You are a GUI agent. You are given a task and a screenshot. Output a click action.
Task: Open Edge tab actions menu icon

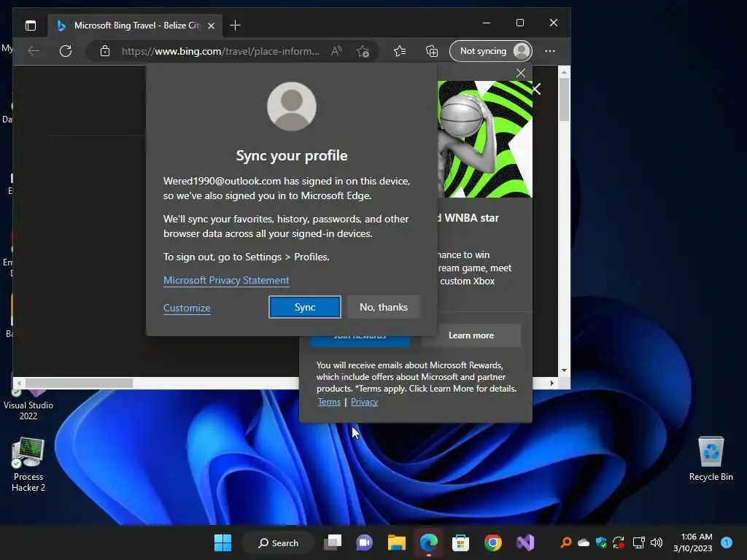click(31, 26)
